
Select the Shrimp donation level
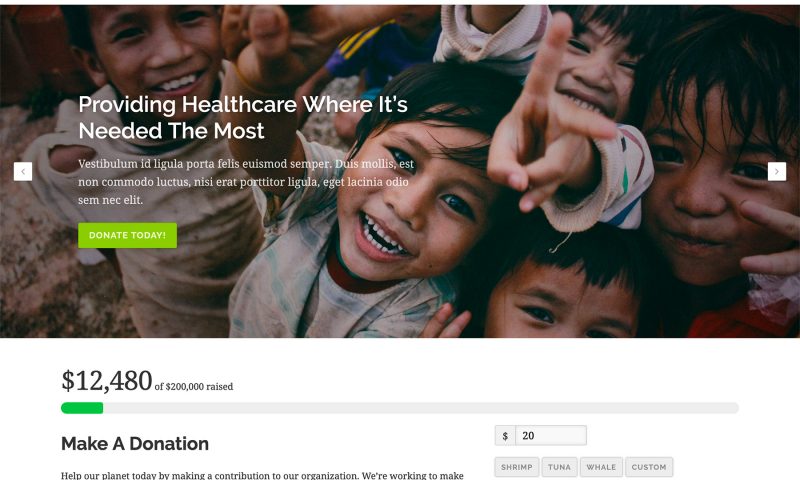click(x=516, y=467)
